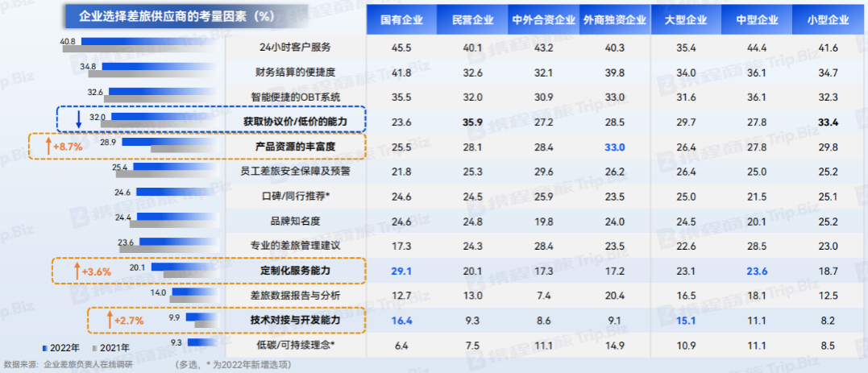Click the 44.4 cell under 中型企业

(x=757, y=48)
